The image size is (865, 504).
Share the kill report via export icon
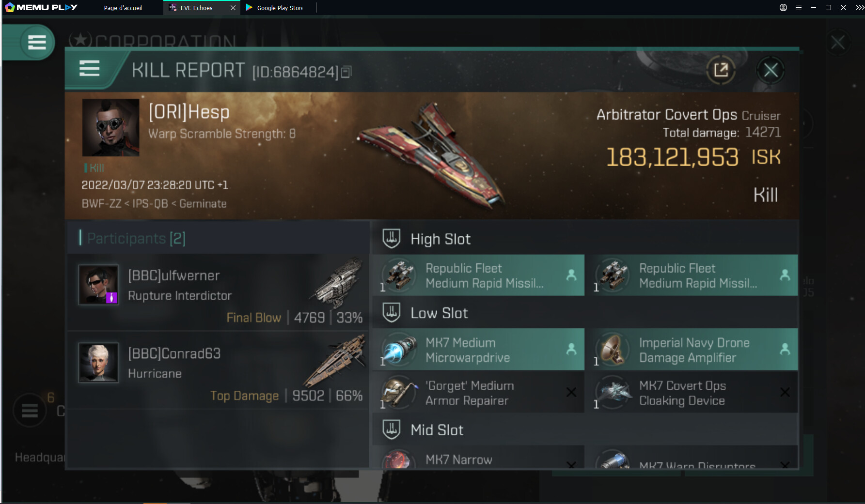pyautogui.click(x=721, y=70)
